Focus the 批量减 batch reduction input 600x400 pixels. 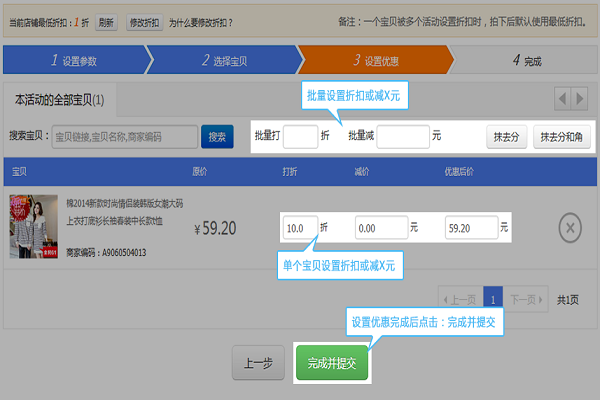[403, 137]
